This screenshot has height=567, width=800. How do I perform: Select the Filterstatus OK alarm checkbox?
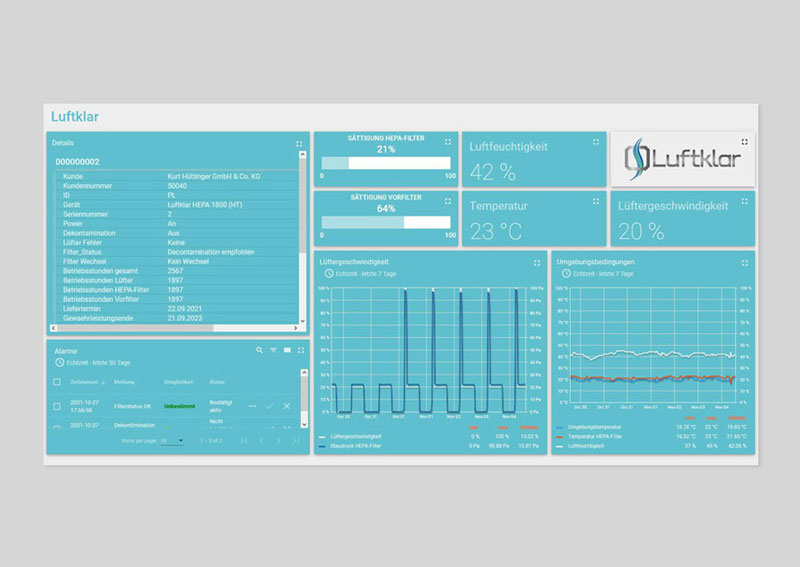pos(57,406)
